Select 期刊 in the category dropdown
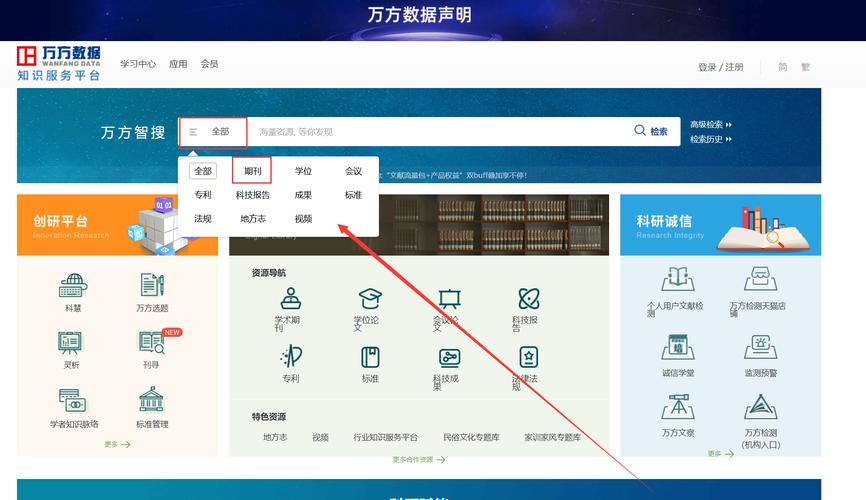The image size is (866, 500). (x=252, y=171)
